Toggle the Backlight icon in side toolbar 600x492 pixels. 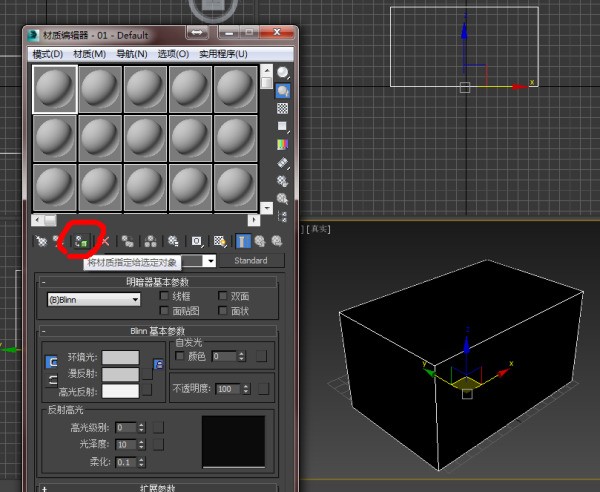pyautogui.click(x=283, y=90)
